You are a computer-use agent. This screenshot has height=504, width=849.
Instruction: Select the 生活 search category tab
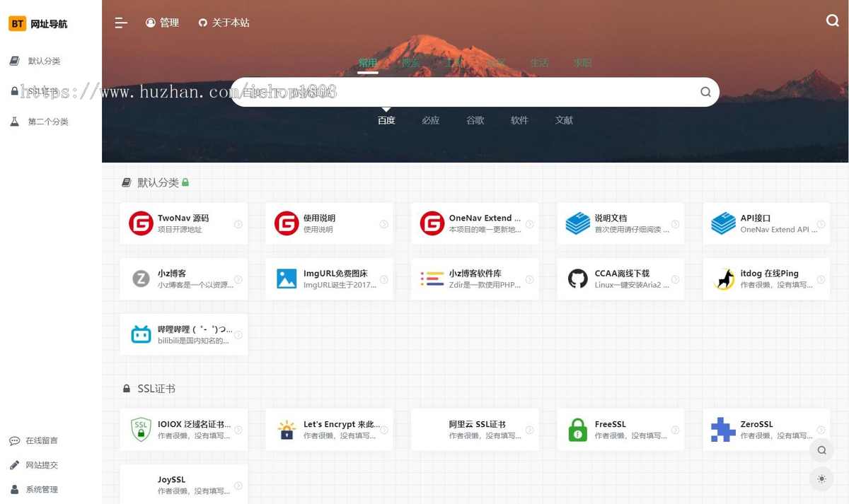pos(540,63)
